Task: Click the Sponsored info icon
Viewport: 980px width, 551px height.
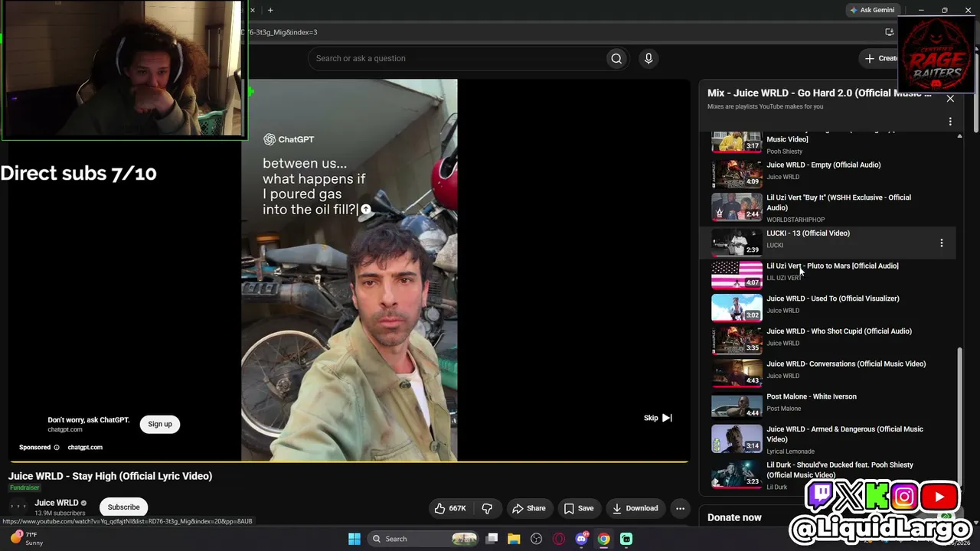Action: 56,448
